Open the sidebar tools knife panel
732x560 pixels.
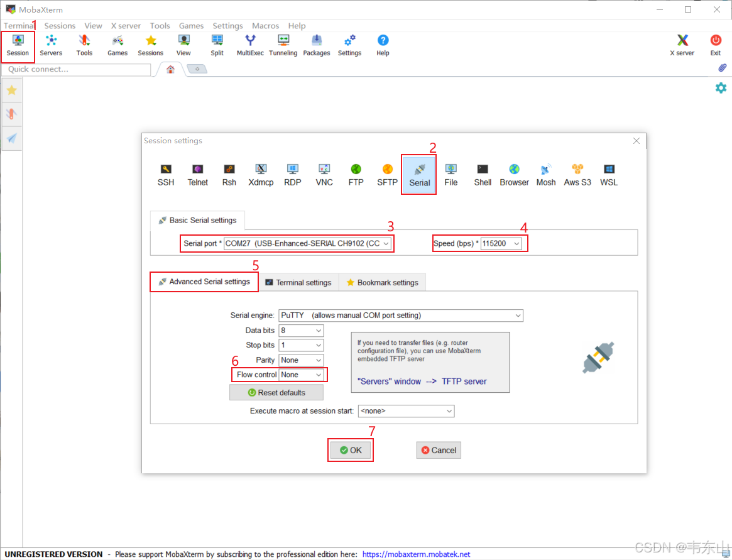click(12, 114)
